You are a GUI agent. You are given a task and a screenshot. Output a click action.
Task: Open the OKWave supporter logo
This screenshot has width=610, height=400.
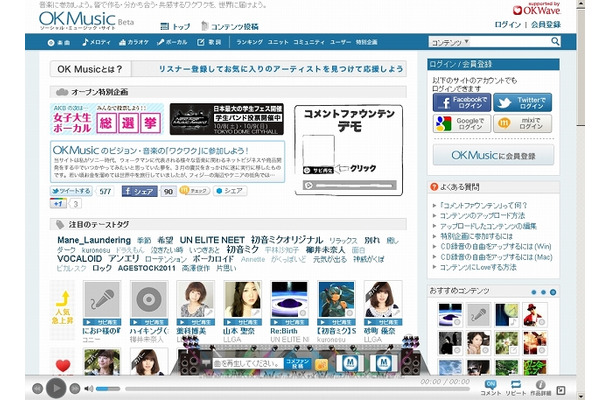point(536,9)
